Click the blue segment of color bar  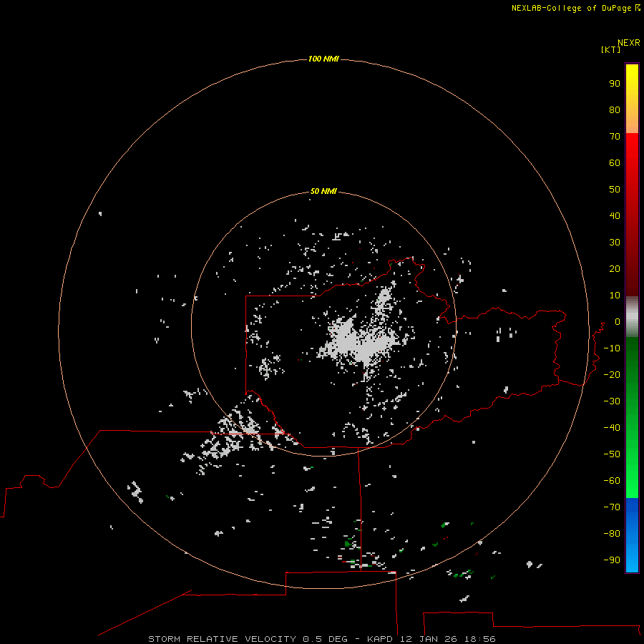632,535
